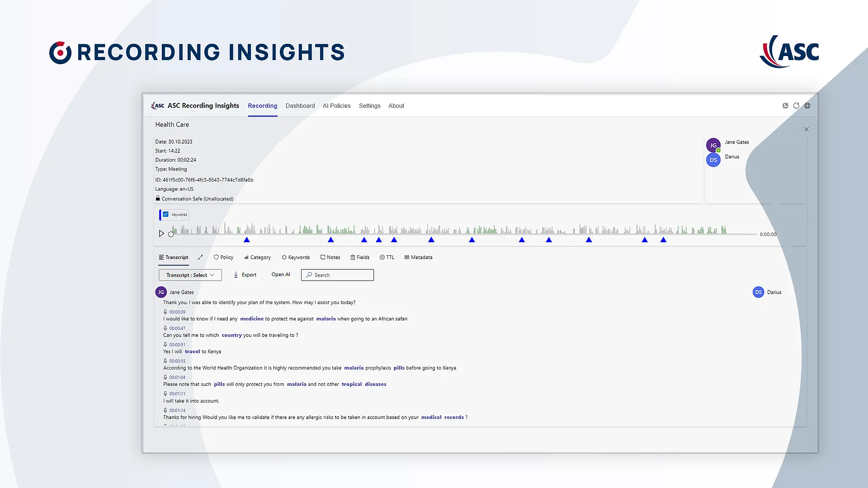Switch to the Category tab

click(257, 257)
